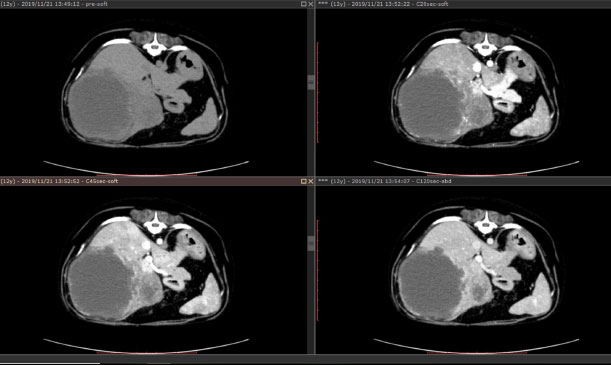Maximize the pre-soft series pane

[x=304, y=4]
